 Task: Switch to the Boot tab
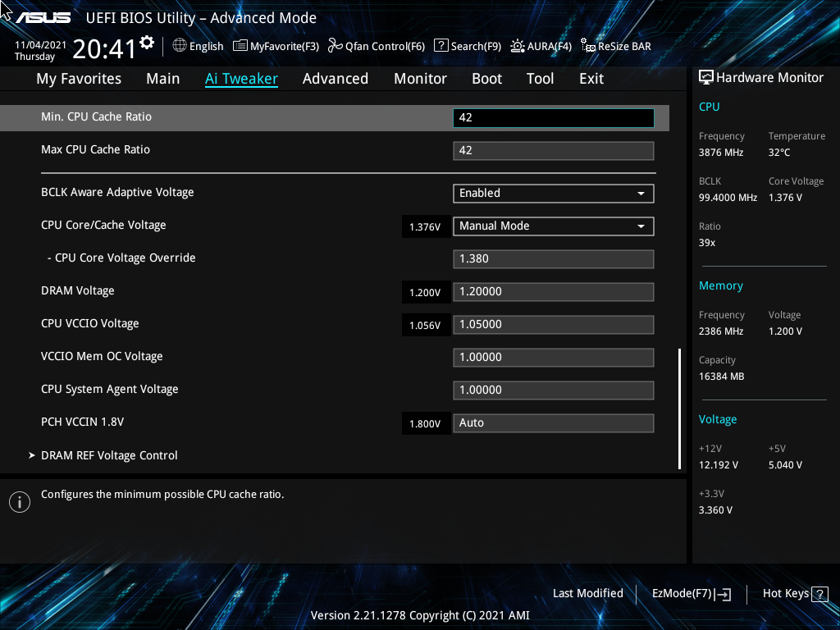[x=487, y=79]
